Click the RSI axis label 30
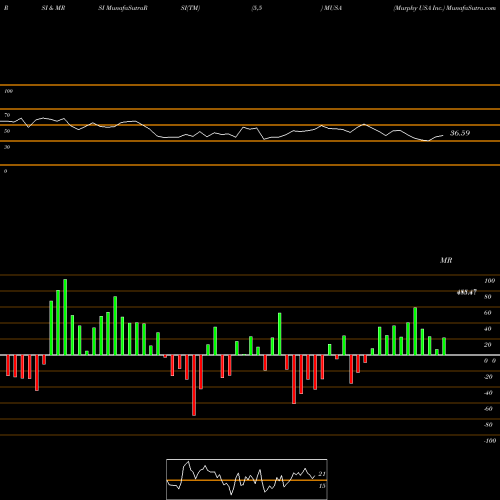Viewport: 500px width, 500px height. (x=7, y=147)
